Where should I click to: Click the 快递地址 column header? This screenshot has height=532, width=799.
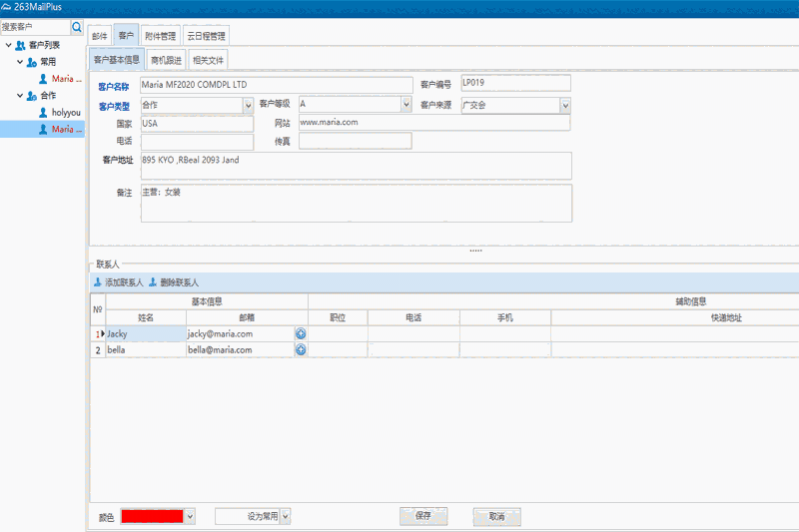coord(726,317)
